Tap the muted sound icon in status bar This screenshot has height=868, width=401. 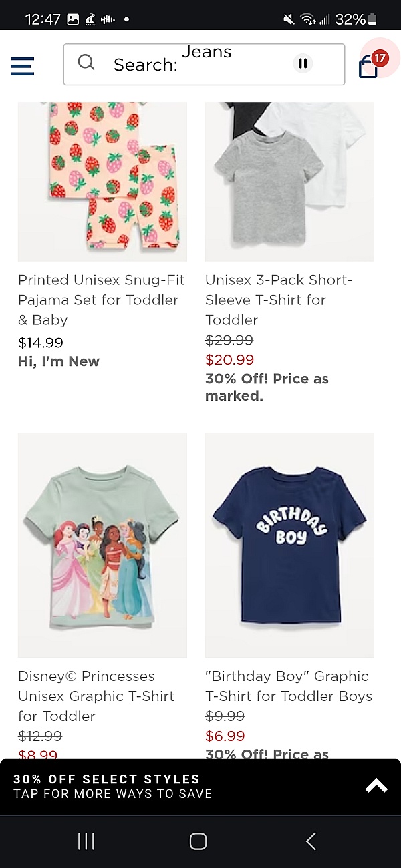point(287,19)
